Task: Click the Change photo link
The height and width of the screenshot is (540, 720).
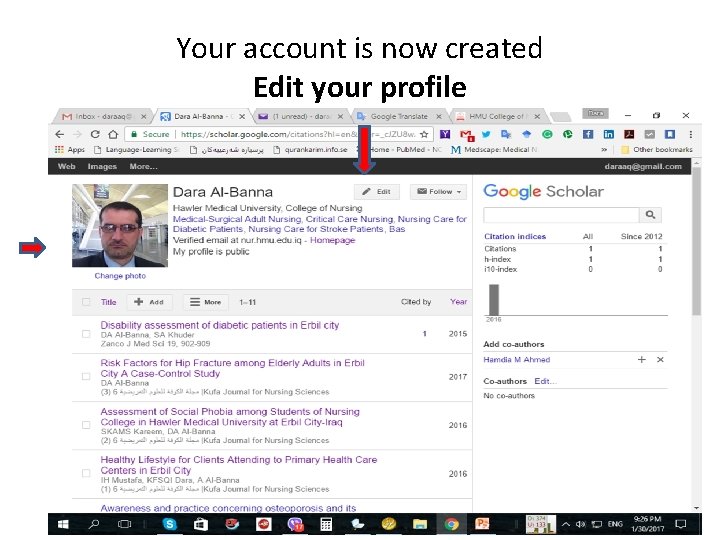Action: click(x=120, y=276)
